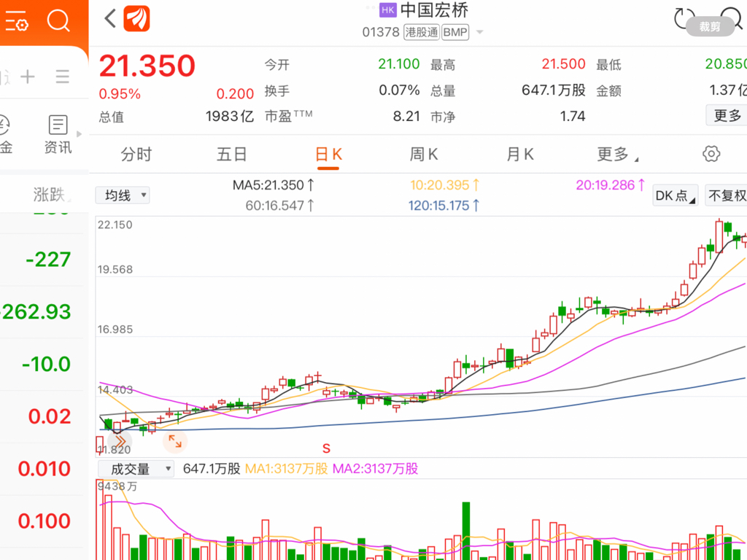This screenshot has width=747, height=560.
Task: Click the stock name 中国宏桥
Action: (435, 10)
